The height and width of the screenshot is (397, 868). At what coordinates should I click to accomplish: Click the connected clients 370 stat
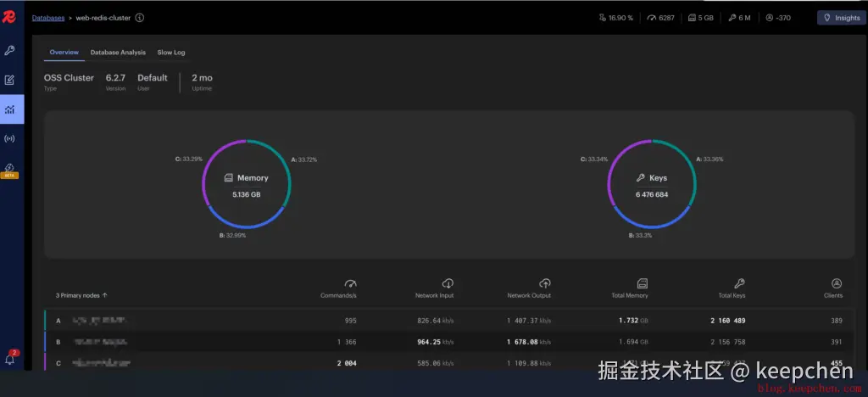(778, 18)
